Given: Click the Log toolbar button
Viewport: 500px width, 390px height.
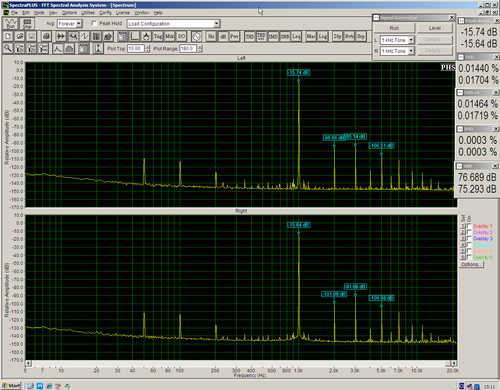Looking at the screenshot, I should pyautogui.click(x=323, y=36).
